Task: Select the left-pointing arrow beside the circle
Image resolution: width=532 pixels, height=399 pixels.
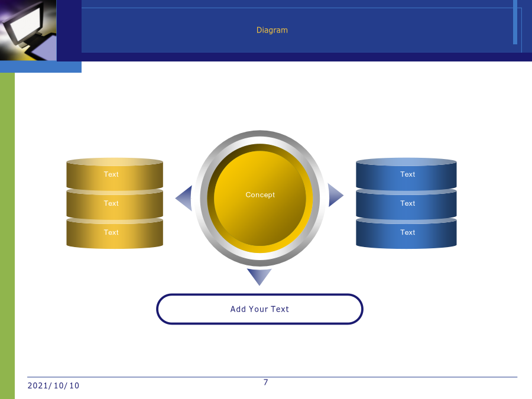Action: pyautogui.click(x=184, y=198)
